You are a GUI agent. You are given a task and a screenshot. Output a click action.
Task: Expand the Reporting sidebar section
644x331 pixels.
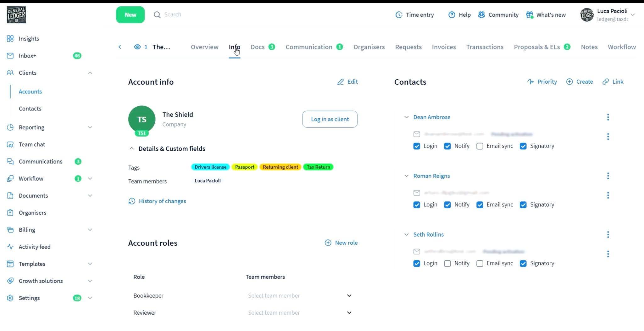point(90,127)
